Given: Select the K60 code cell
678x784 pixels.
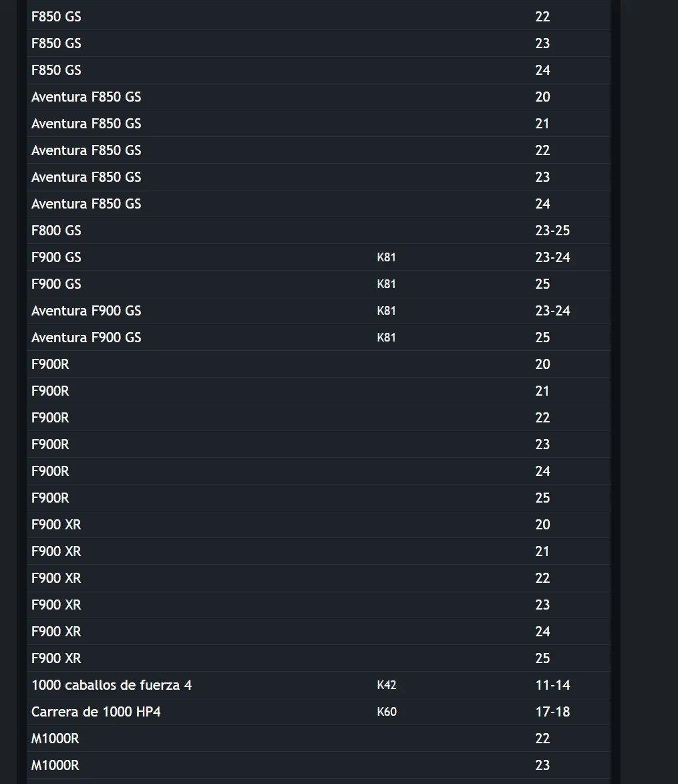Looking at the screenshot, I should click(x=386, y=712).
